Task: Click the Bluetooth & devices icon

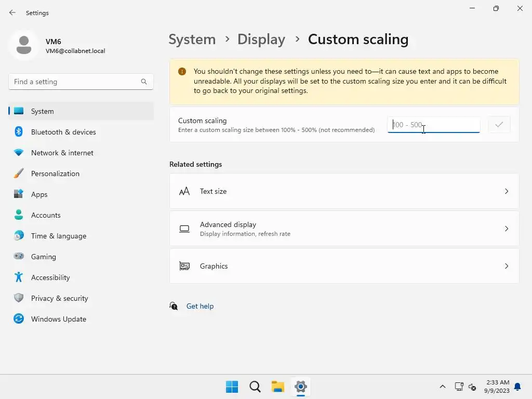Action: pos(19,132)
